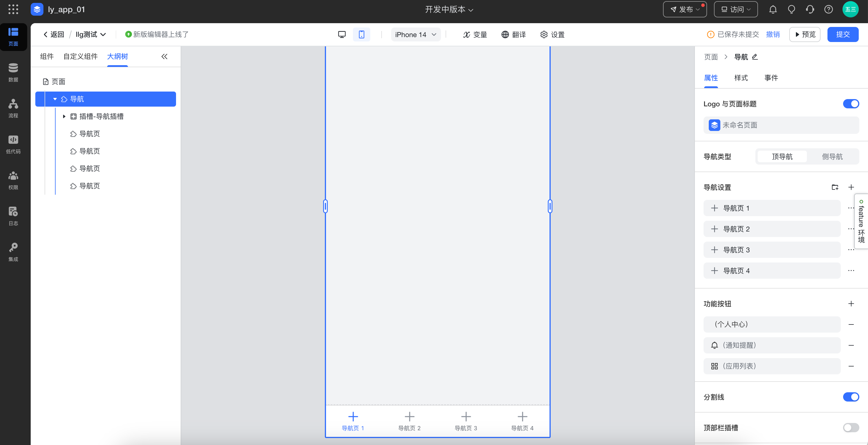Open the 开发中版本 version dropdown
This screenshot has height=445, width=868.
click(449, 10)
